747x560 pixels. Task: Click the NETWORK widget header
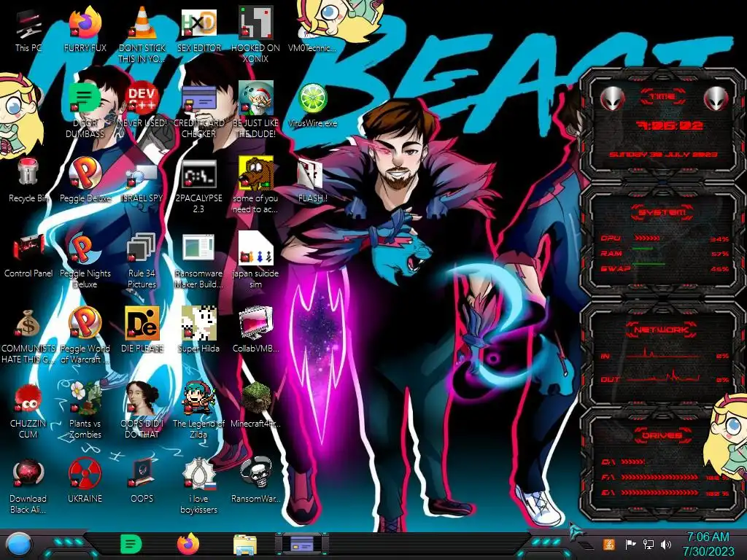click(x=662, y=330)
